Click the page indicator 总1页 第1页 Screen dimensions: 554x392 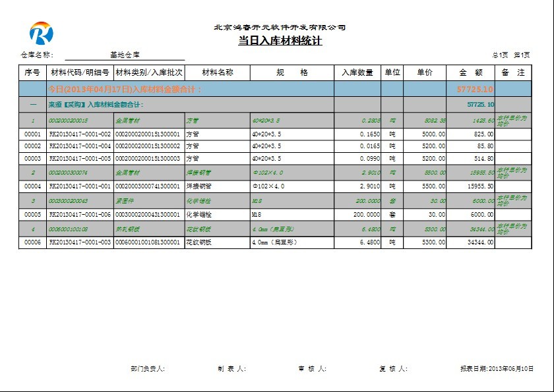[x=511, y=55]
